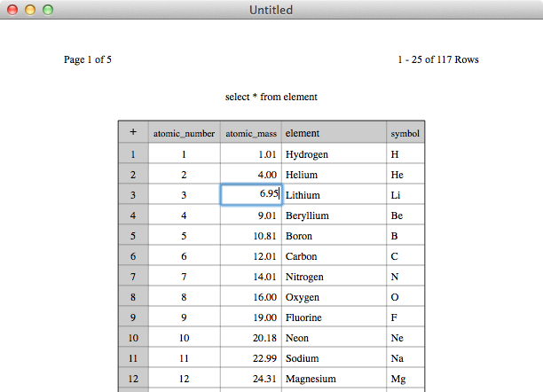
Task: Click the atomic_mass column header
Action: (251, 132)
